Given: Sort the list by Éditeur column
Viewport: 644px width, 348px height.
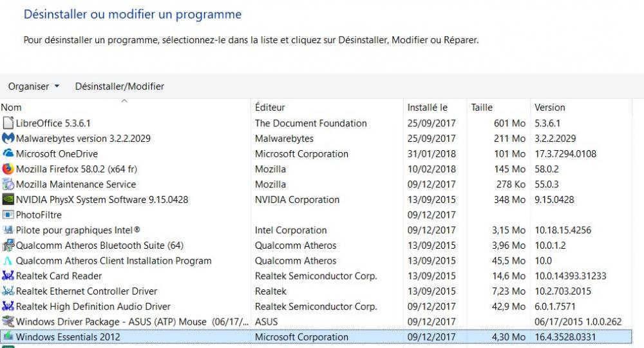Looking at the screenshot, I should [x=270, y=108].
